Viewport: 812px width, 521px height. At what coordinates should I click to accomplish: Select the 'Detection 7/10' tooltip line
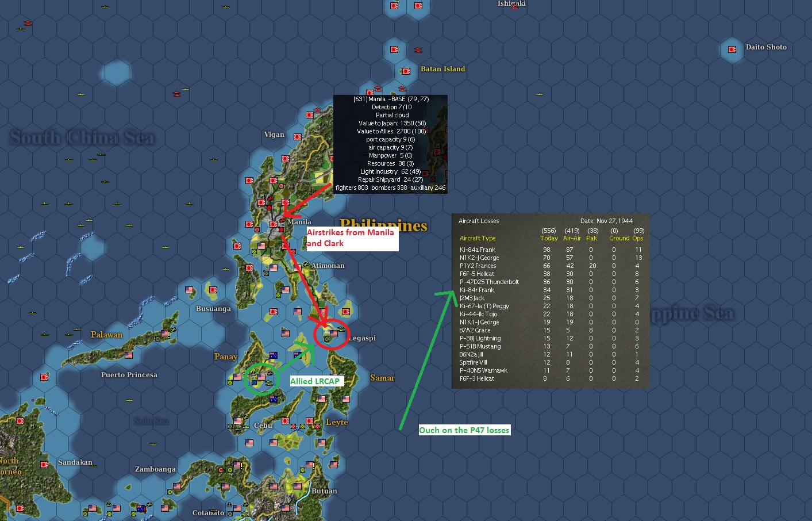[x=391, y=107]
